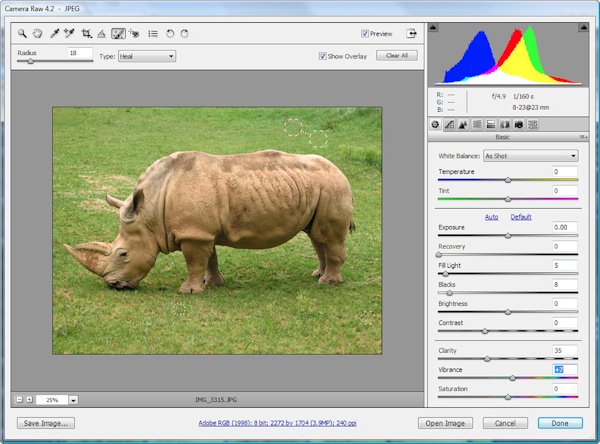Click the Clear All button

397,56
